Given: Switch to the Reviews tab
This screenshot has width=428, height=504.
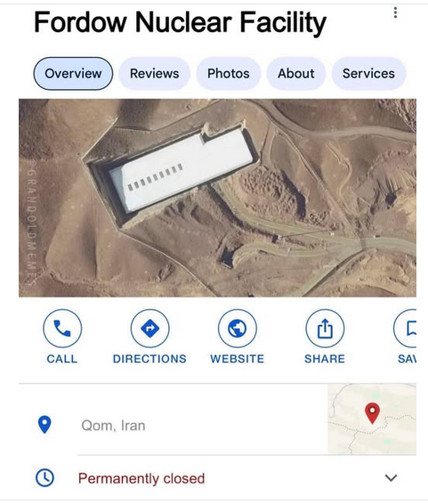Looking at the screenshot, I should 155,74.
